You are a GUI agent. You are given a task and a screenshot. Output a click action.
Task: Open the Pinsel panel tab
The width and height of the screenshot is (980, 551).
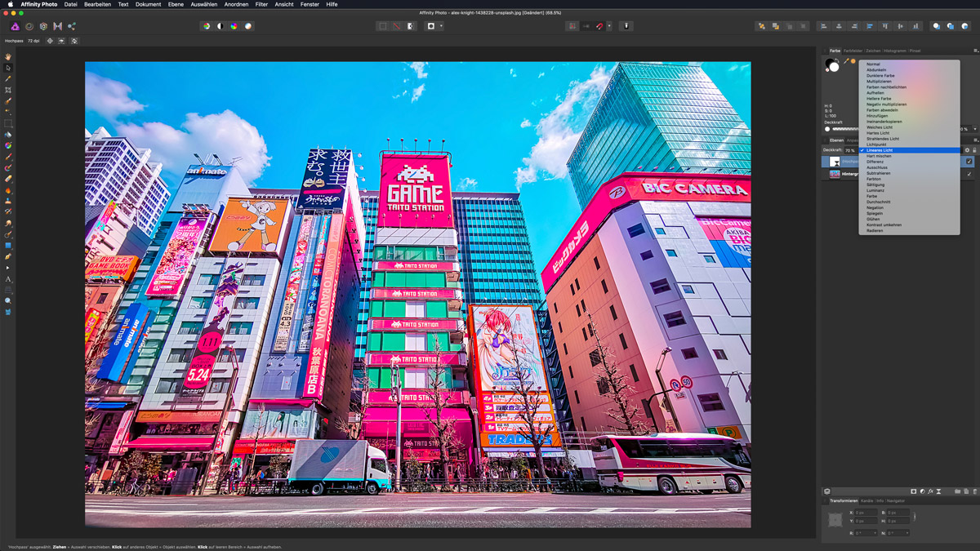(915, 51)
